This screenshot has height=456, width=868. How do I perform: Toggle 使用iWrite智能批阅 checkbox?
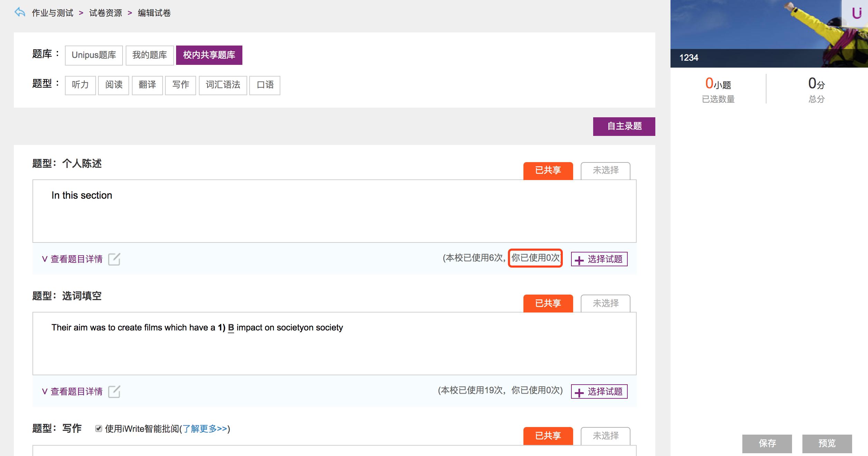99,428
